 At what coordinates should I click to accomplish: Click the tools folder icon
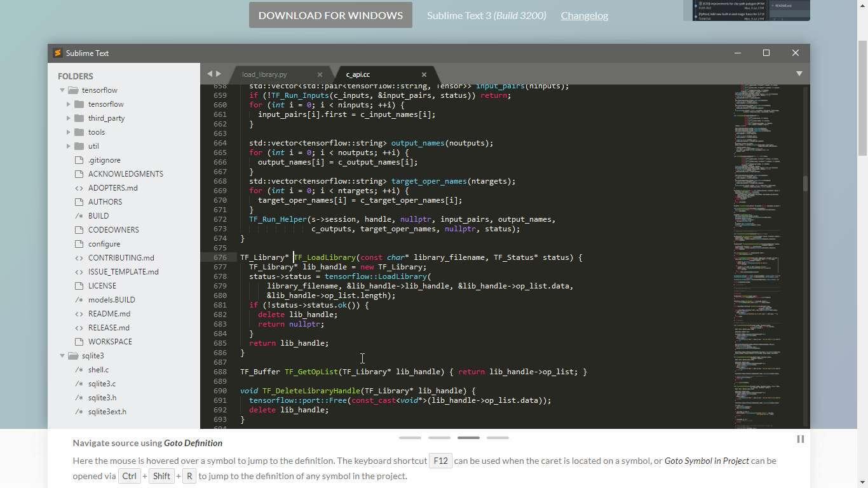click(x=79, y=132)
